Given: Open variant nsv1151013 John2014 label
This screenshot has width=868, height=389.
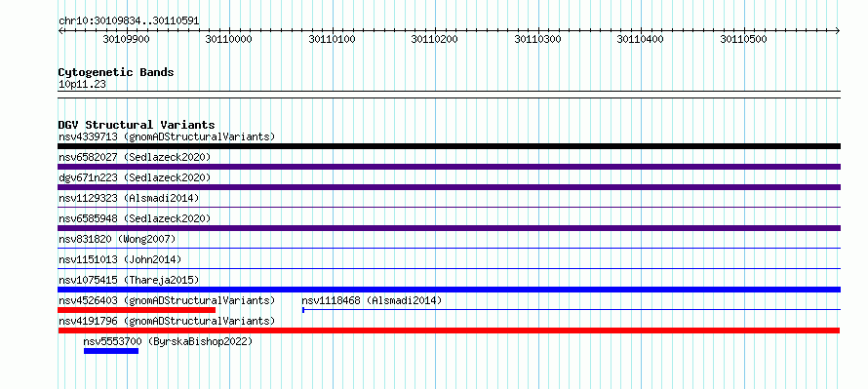Looking at the screenshot, I should click(x=120, y=259).
